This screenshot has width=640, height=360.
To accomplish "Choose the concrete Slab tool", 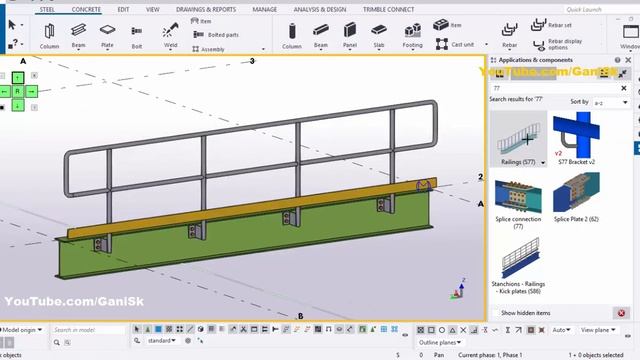I will (379, 35).
